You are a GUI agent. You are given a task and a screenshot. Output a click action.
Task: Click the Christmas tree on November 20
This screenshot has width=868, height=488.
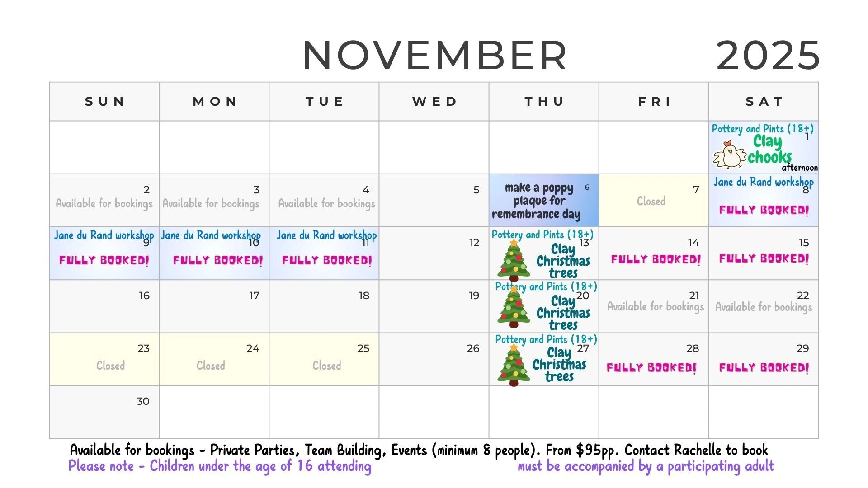pos(514,307)
